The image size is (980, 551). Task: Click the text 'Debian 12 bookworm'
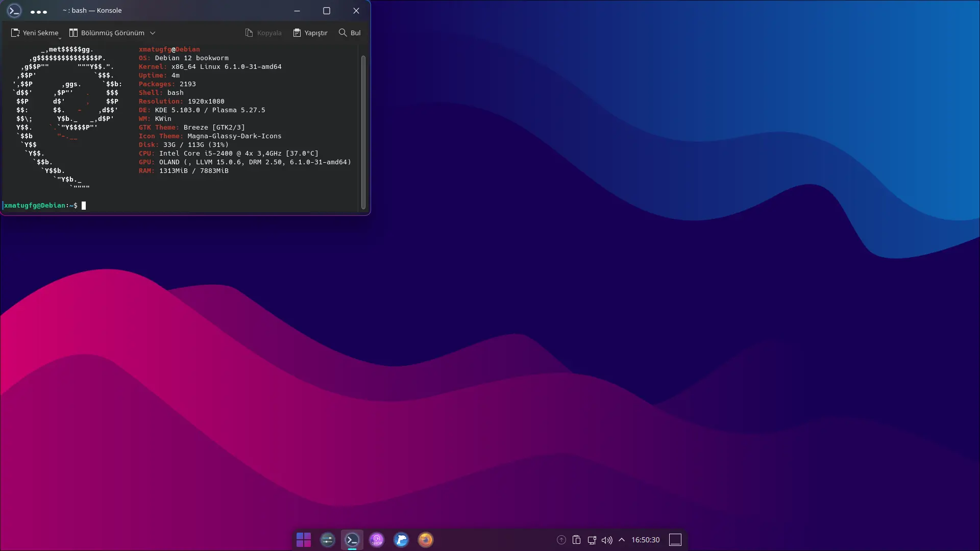coord(192,58)
